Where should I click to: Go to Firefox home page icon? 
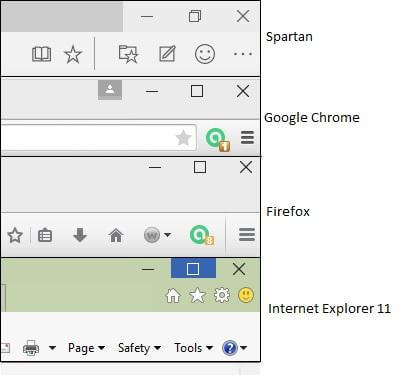(x=116, y=235)
